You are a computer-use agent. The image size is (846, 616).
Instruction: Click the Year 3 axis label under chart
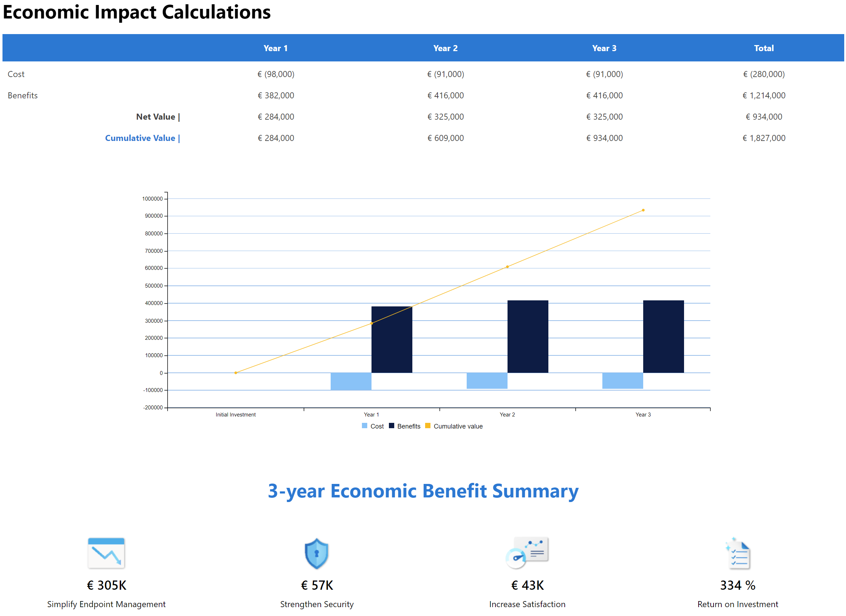point(643,415)
